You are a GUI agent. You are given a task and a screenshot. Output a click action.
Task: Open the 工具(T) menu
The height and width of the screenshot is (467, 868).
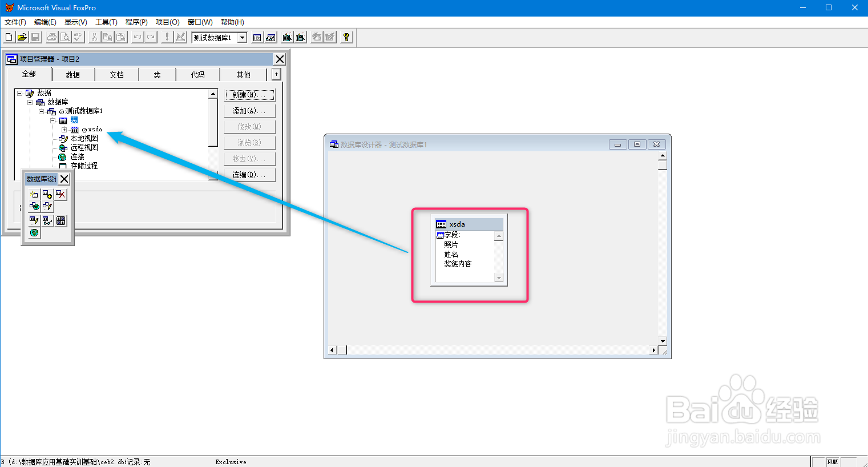[x=106, y=22]
